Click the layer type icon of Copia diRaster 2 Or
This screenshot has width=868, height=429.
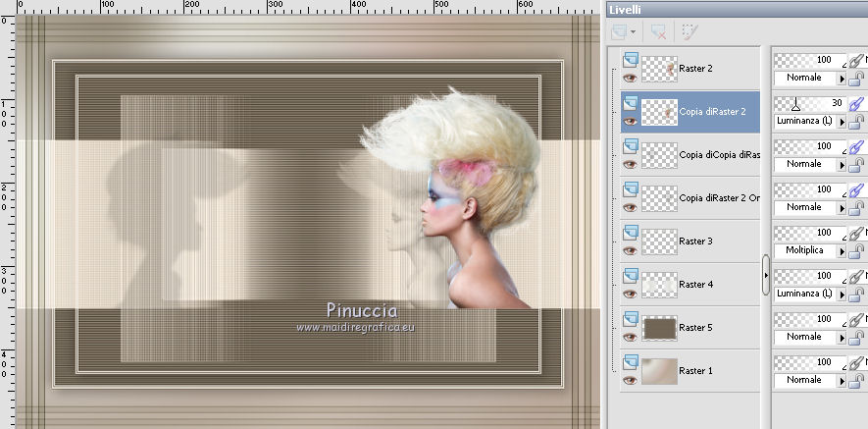pyautogui.click(x=630, y=189)
